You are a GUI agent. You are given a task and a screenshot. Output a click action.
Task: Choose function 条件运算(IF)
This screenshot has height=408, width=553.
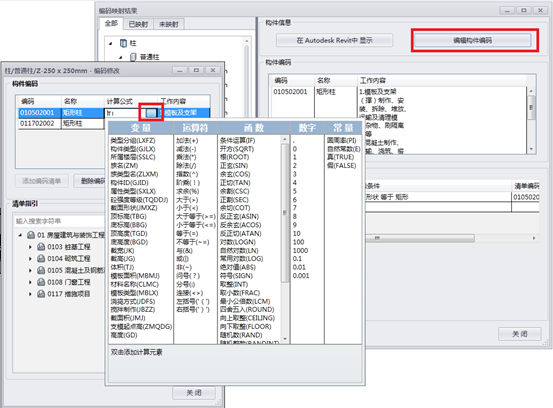coord(237,140)
